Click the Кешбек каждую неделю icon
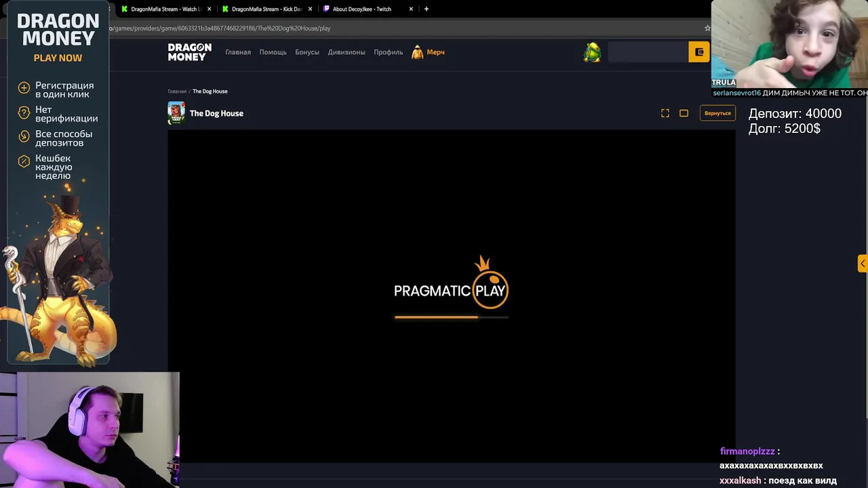This screenshot has height=488, width=868. (x=24, y=162)
